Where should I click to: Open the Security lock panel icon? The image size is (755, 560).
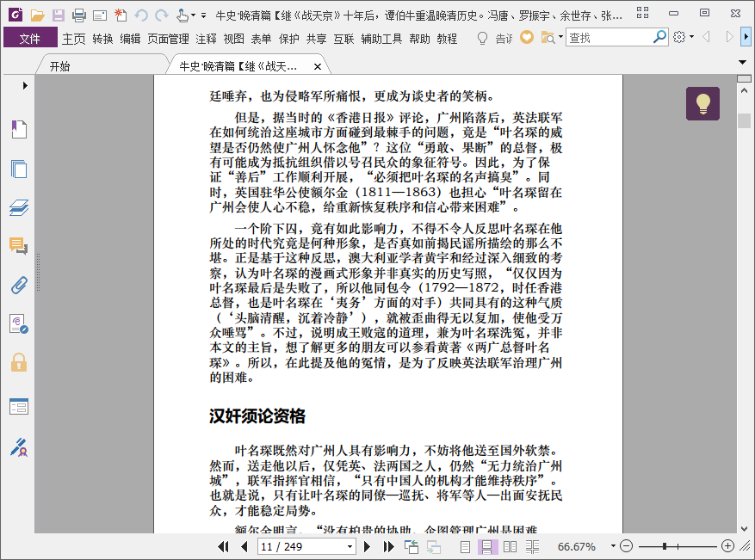click(19, 362)
